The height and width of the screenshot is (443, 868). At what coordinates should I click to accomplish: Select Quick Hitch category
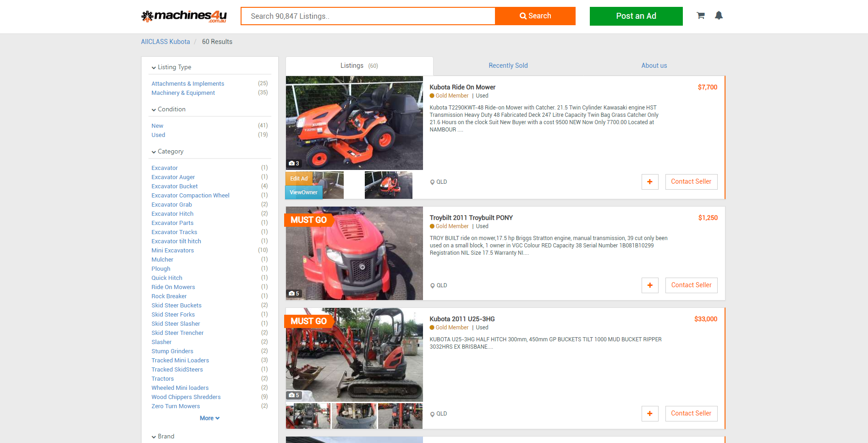[167, 278]
